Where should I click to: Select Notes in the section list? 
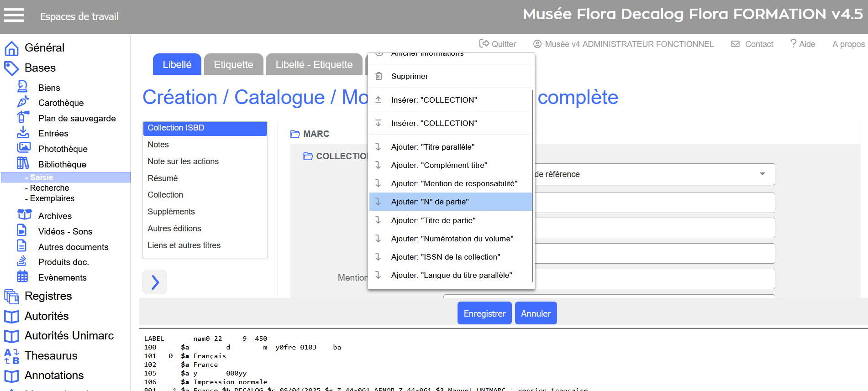(x=158, y=145)
